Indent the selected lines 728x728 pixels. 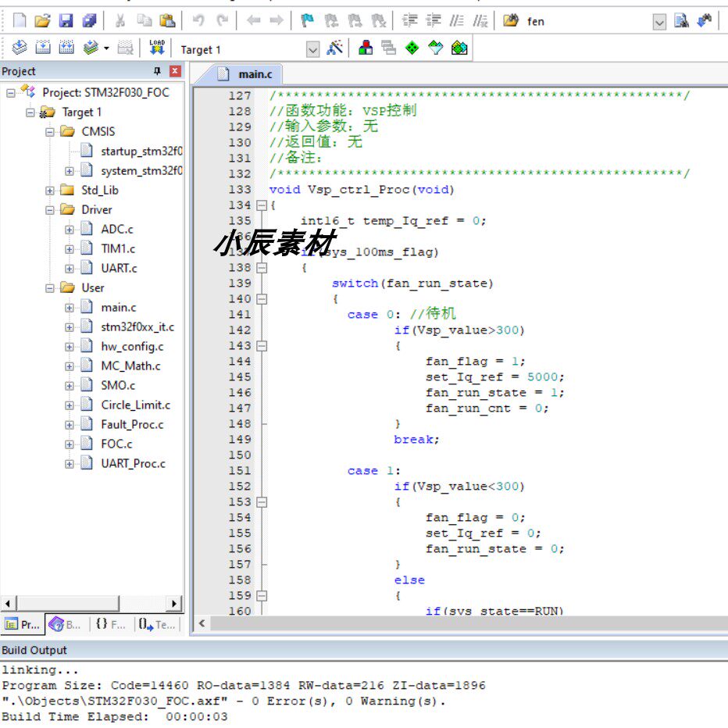pos(409,21)
